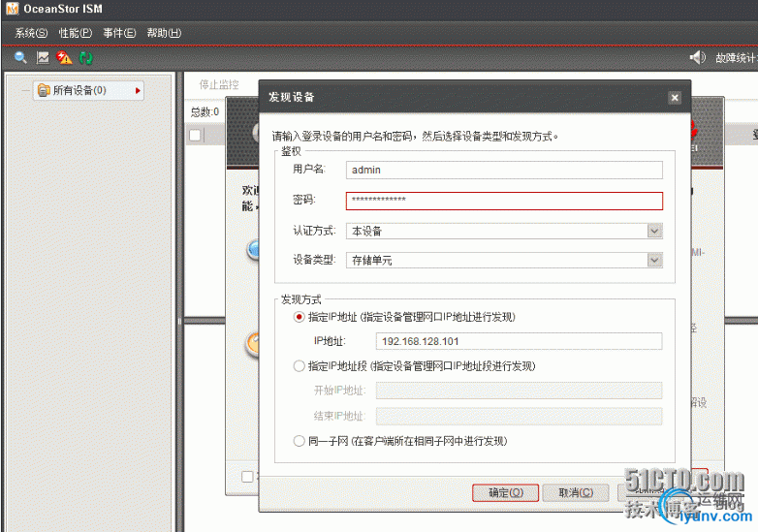Click the IP地址 field with 192.168.128.101
The image size is (758, 532).
pos(519,341)
